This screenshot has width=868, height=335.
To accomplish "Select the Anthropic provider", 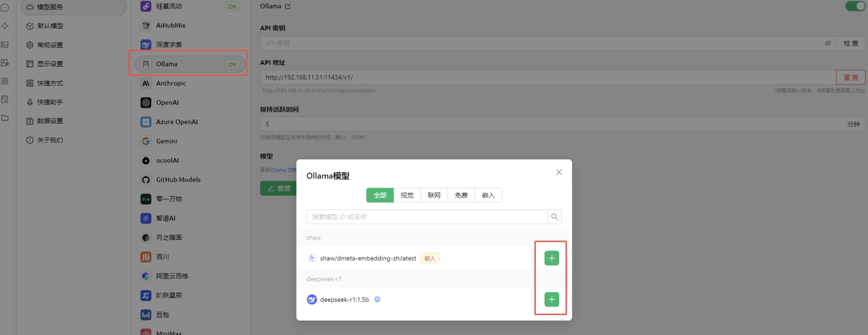I will tap(190, 83).
